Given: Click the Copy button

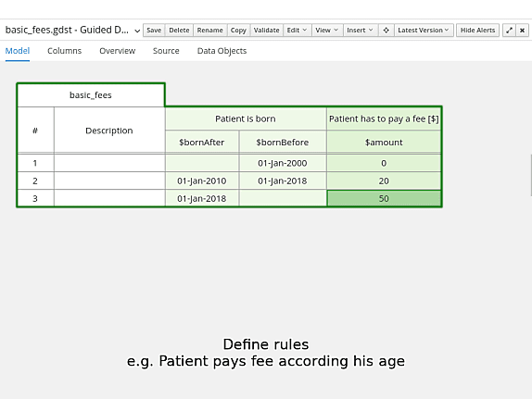Looking at the screenshot, I should tap(238, 31).
